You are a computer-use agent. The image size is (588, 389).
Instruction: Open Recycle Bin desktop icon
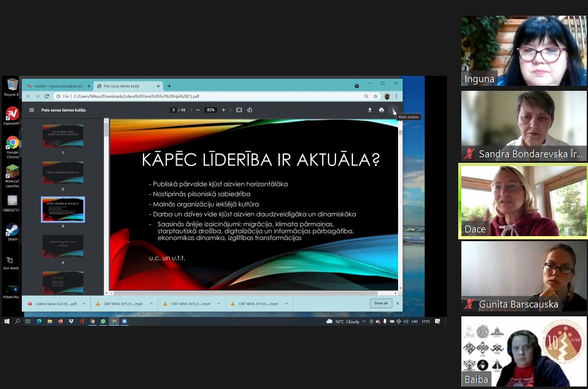[12, 87]
